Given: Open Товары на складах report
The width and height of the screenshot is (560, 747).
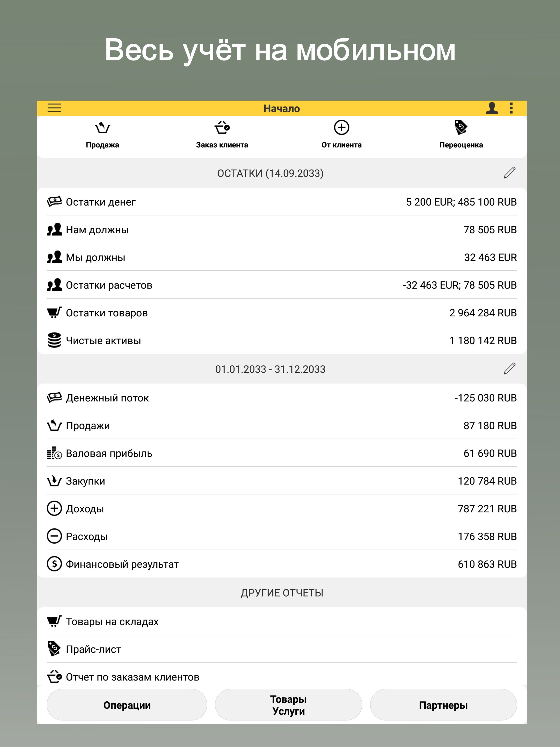Looking at the screenshot, I should point(282,621).
